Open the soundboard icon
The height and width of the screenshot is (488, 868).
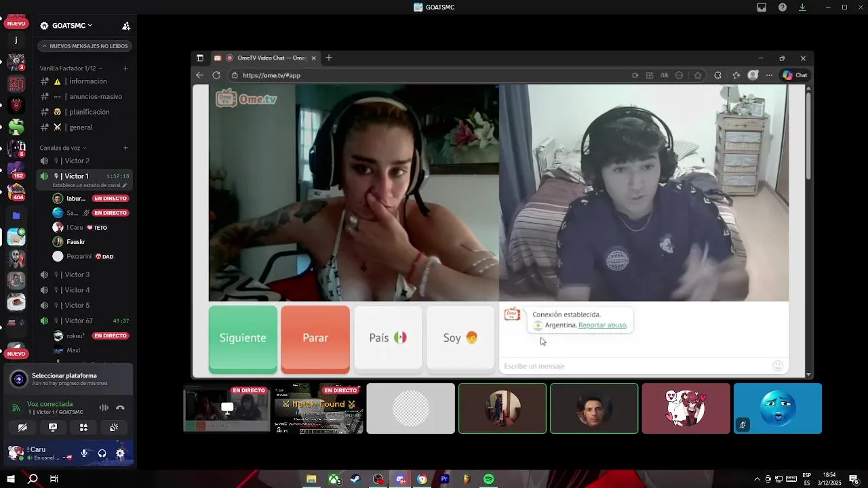(x=114, y=428)
